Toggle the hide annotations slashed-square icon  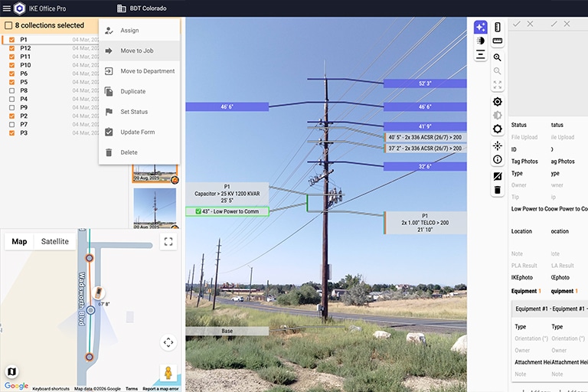(x=497, y=176)
